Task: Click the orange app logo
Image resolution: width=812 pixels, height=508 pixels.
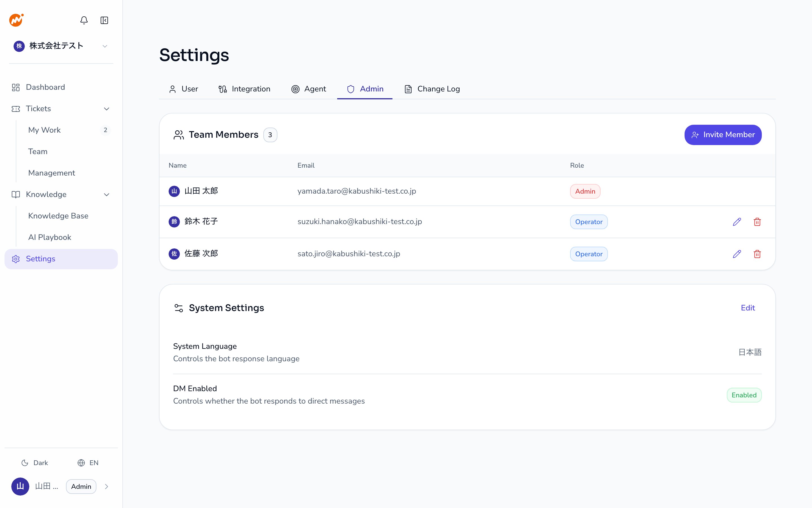Action: pyautogui.click(x=16, y=20)
